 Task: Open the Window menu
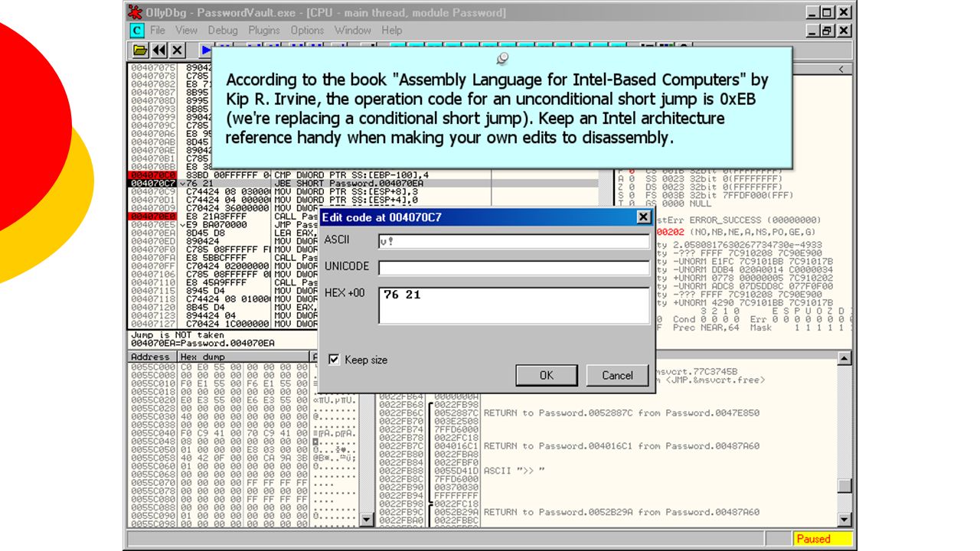click(353, 31)
